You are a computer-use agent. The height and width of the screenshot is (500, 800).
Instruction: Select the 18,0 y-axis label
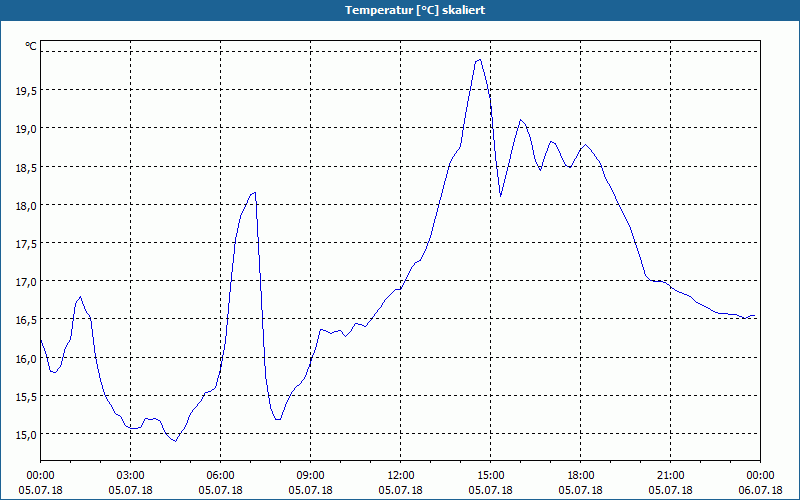[26, 206]
